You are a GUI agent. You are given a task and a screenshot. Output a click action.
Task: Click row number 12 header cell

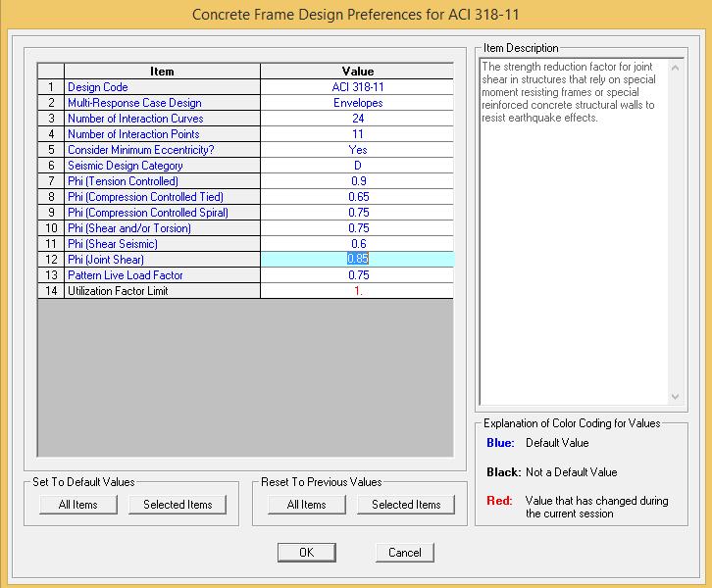(x=51, y=259)
